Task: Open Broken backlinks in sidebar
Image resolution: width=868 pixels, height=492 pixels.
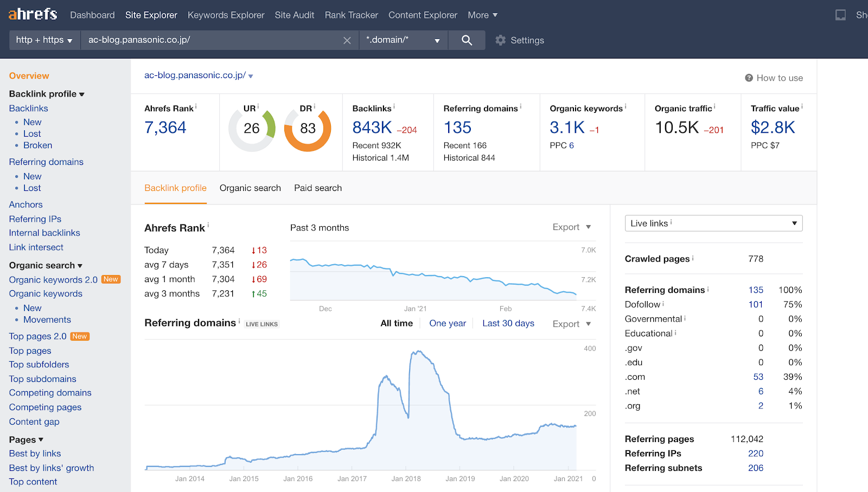Action: 37,145
